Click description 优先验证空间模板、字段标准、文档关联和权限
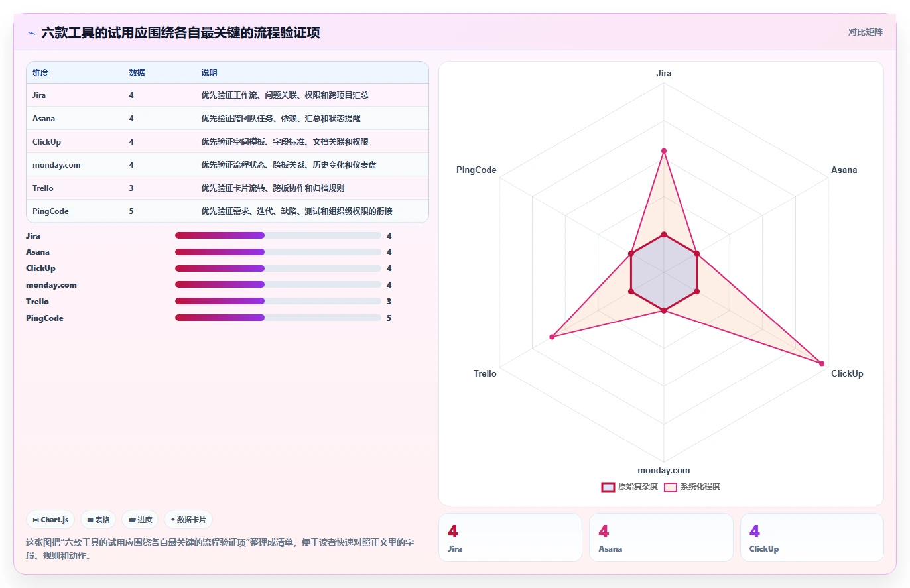 (x=285, y=142)
